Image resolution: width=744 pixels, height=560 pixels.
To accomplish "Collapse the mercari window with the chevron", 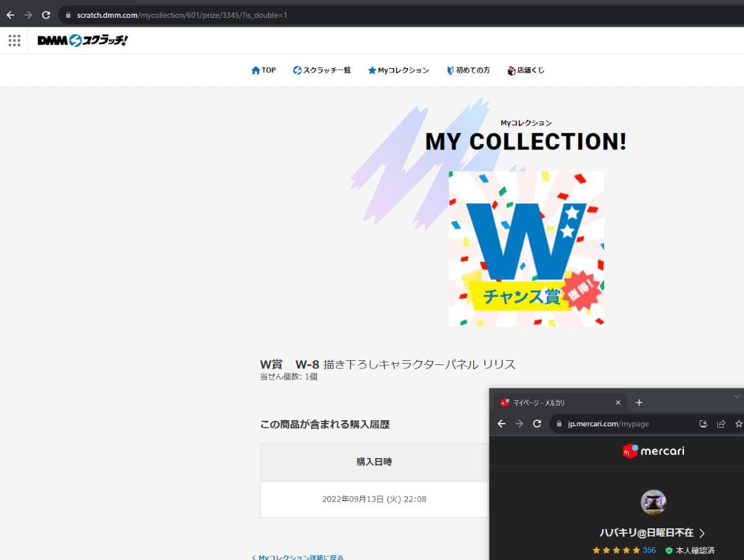I will coord(738,395).
